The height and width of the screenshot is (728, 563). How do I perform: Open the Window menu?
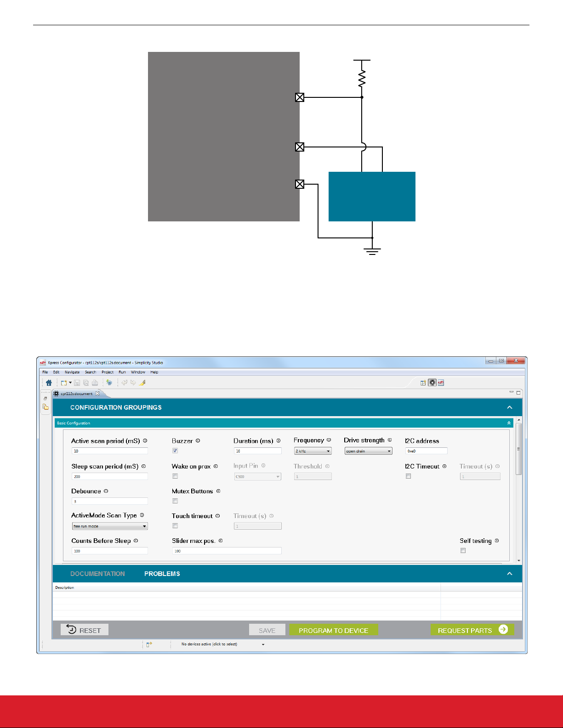click(x=138, y=372)
